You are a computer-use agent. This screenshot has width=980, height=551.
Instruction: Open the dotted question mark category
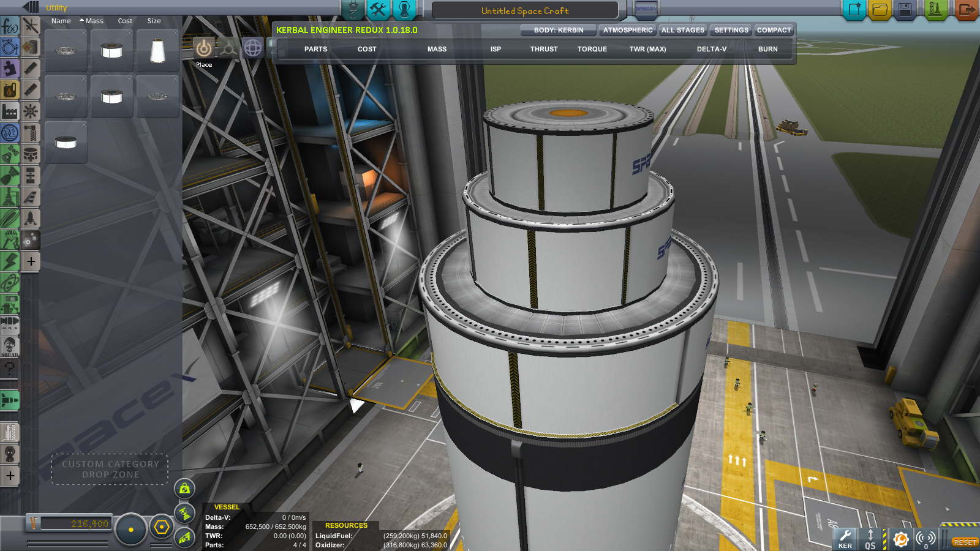coord(10,369)
